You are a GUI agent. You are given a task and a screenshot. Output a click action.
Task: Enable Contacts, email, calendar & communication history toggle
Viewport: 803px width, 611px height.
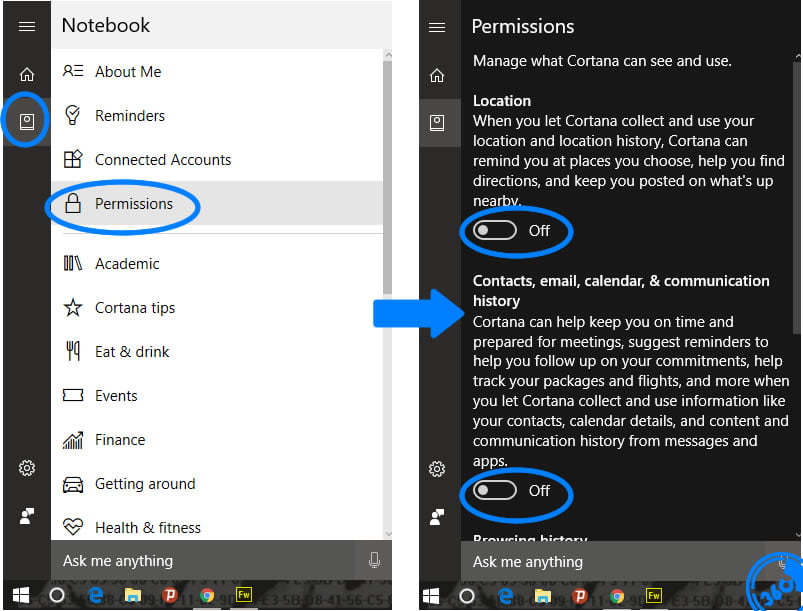[x=495, y=490]
